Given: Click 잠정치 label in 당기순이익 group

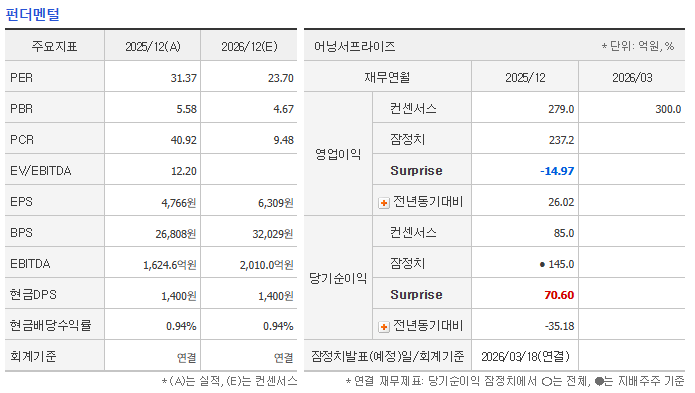Looking at the screenshot, I should (x=407, y=264).
